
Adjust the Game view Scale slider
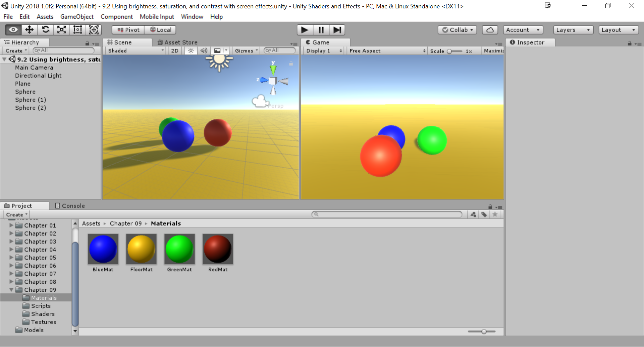tap(450, 51)
